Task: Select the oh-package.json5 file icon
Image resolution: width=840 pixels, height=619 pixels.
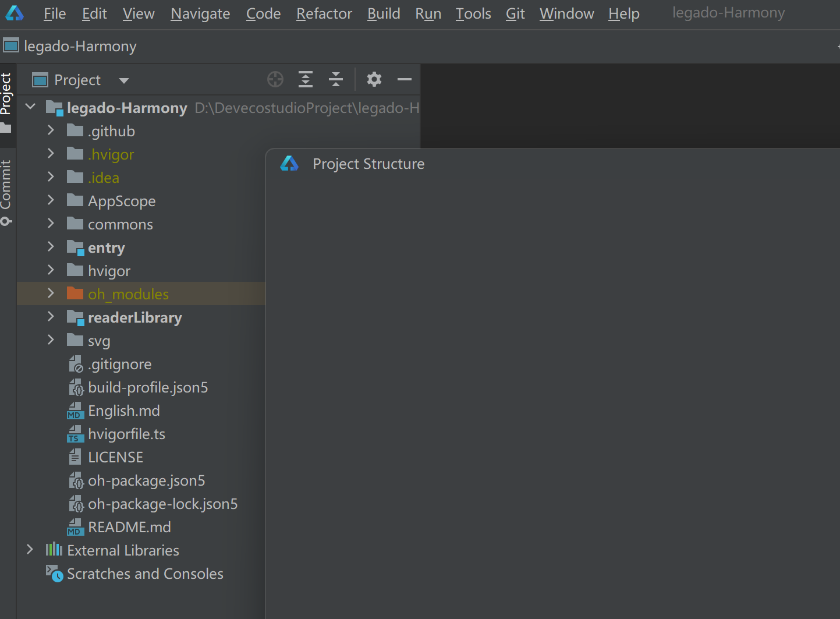Action: (x=76, y=481)
